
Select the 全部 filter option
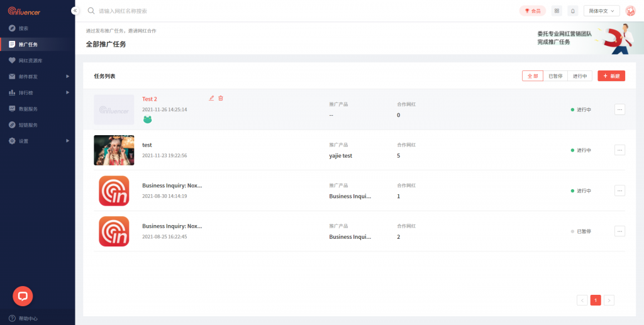532,76
